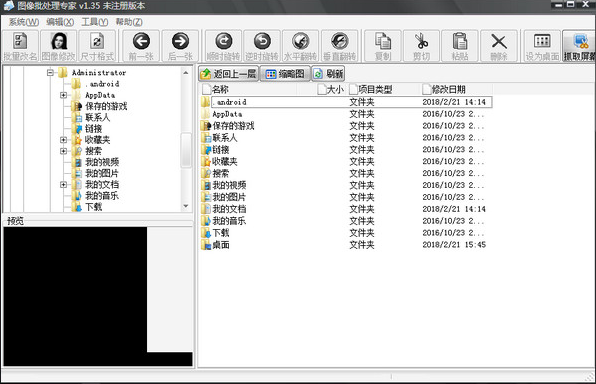The width and height of the screenshot is (596, 384).
Task: Click the 复制 copy toolbar icon
Action: 383,46
